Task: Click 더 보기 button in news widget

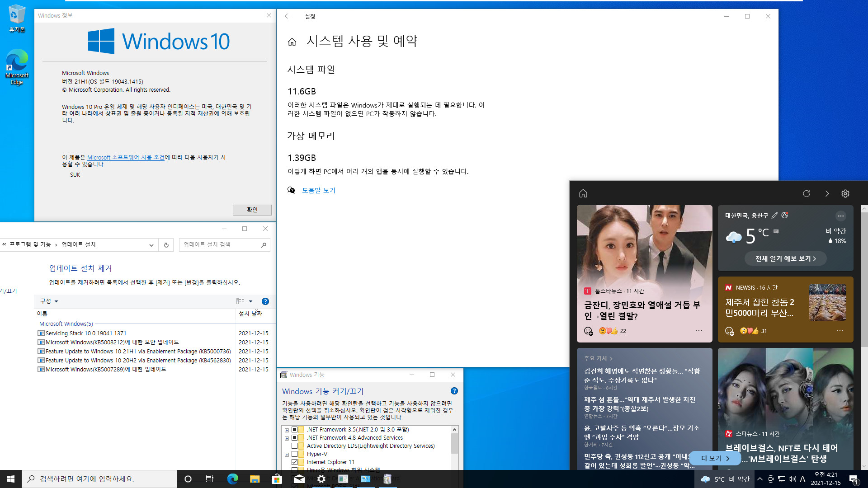Action: 715,458
